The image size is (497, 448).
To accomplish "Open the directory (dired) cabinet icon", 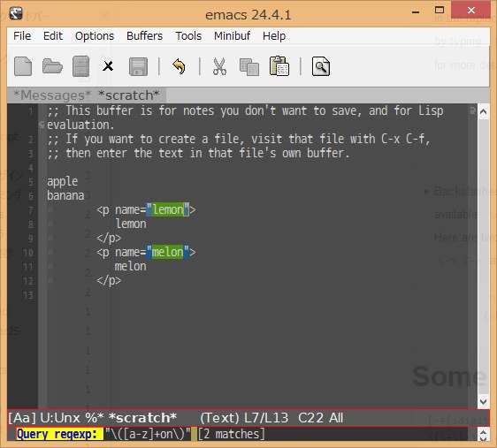I will [x=80, y=66].
